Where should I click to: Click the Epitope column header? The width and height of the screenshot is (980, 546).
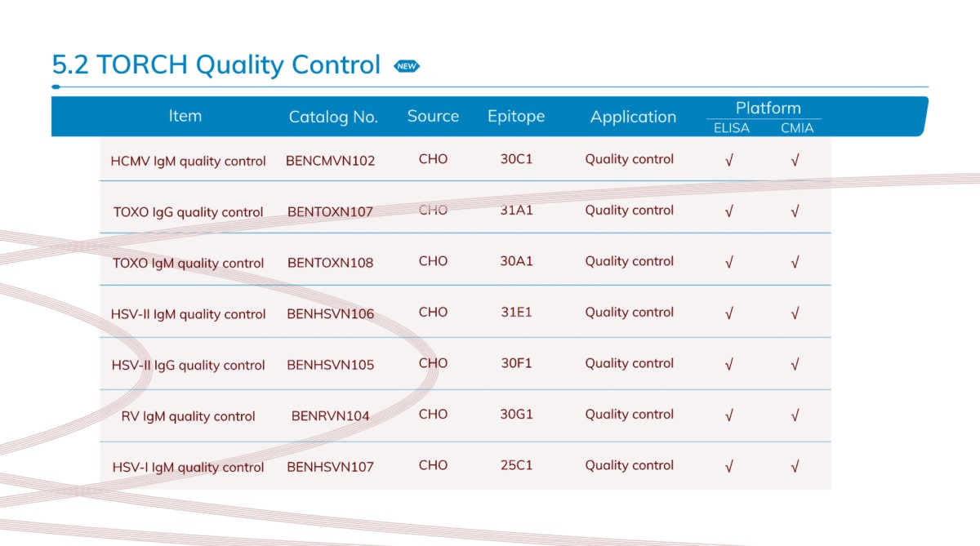click(516, 116)
